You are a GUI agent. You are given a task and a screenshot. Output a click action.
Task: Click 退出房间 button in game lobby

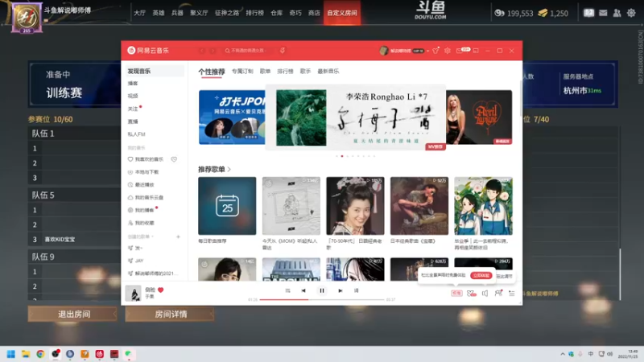click(x=72, y=314)
